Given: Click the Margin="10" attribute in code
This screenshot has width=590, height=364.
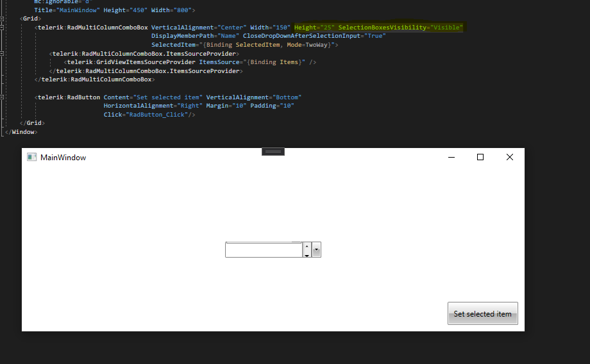Looking at the screenshot, I should click(226, 106).
